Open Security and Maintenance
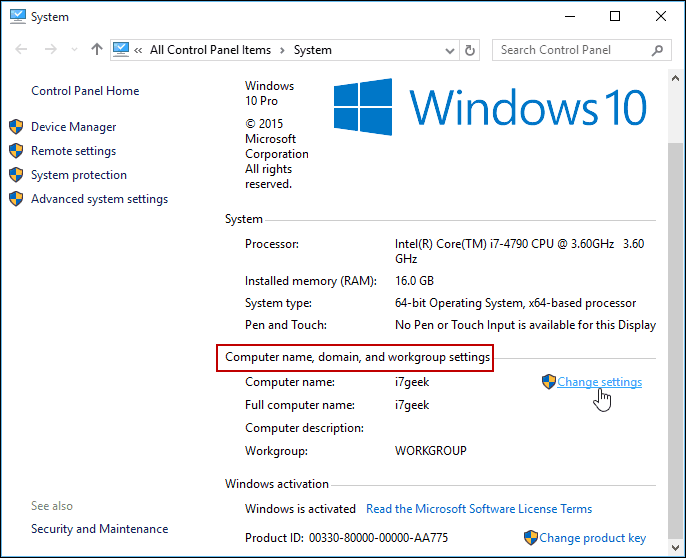686x558 pixels. pos(99,529)
